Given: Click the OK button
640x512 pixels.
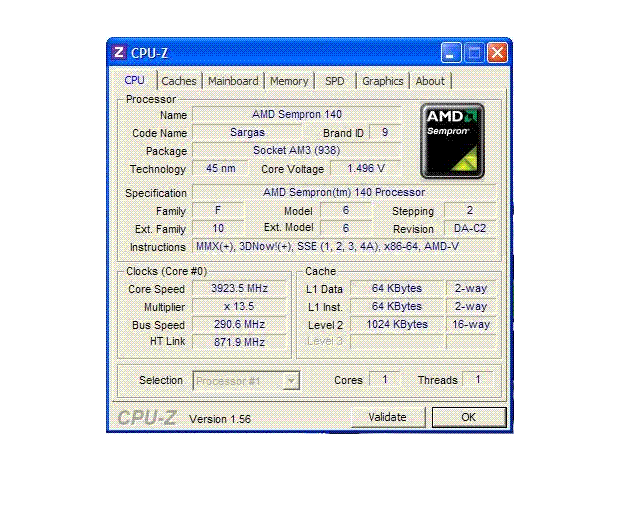Looking at the screenshot, I should point(469,417).
